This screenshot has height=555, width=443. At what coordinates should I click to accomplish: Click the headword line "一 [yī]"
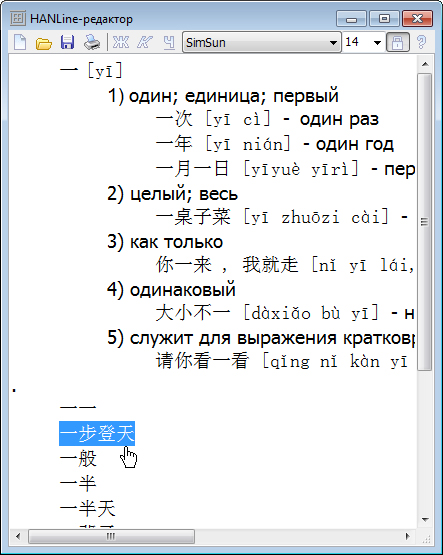coord(92,71)
